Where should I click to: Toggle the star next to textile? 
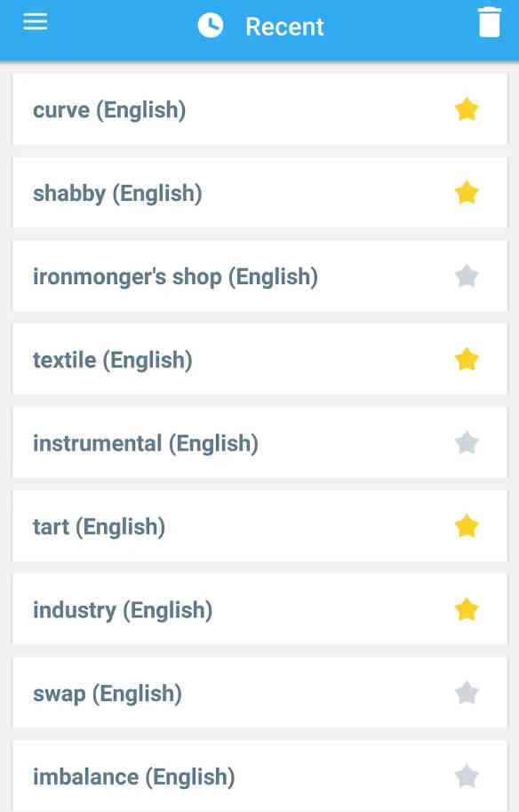[467, 360]
